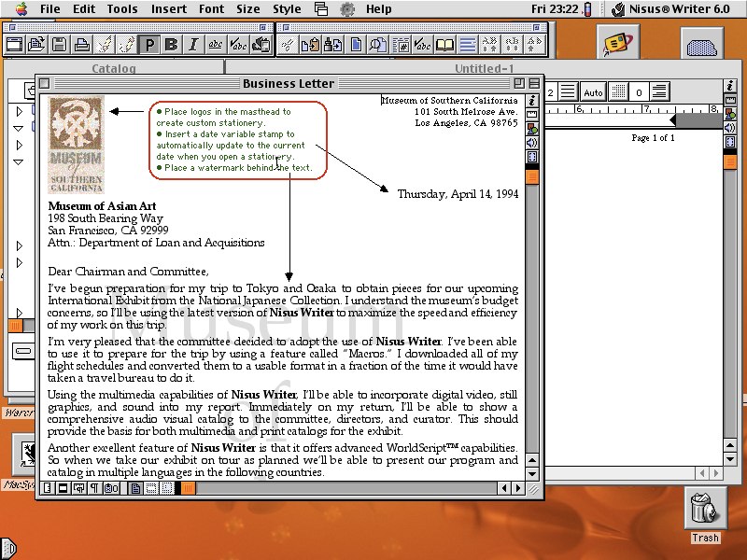Open the Style menu
The image size is (747, 560).
click(287, 9)
